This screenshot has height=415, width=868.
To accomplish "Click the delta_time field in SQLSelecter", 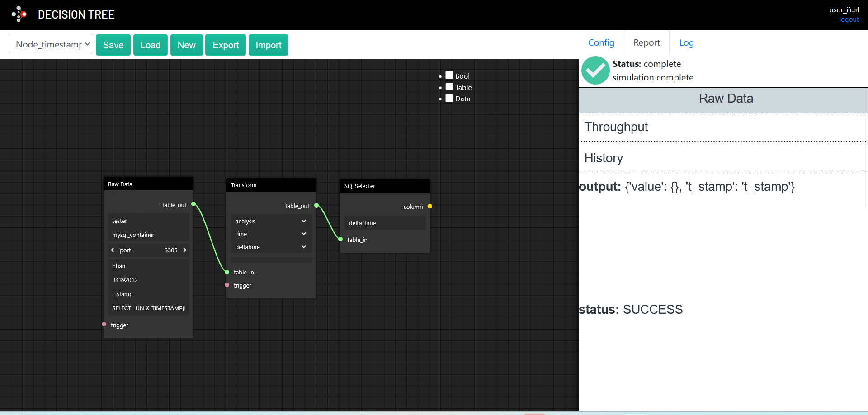I will click(385, 223).
